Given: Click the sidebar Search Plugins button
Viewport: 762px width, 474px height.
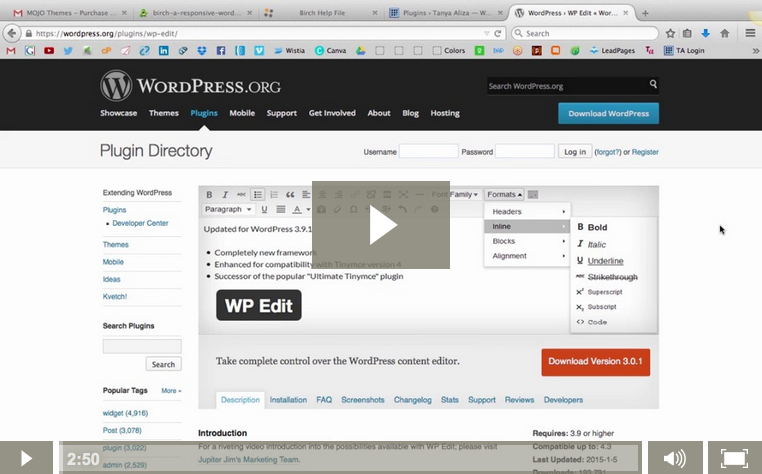Looking at the screenshot, I should point(163,364).
